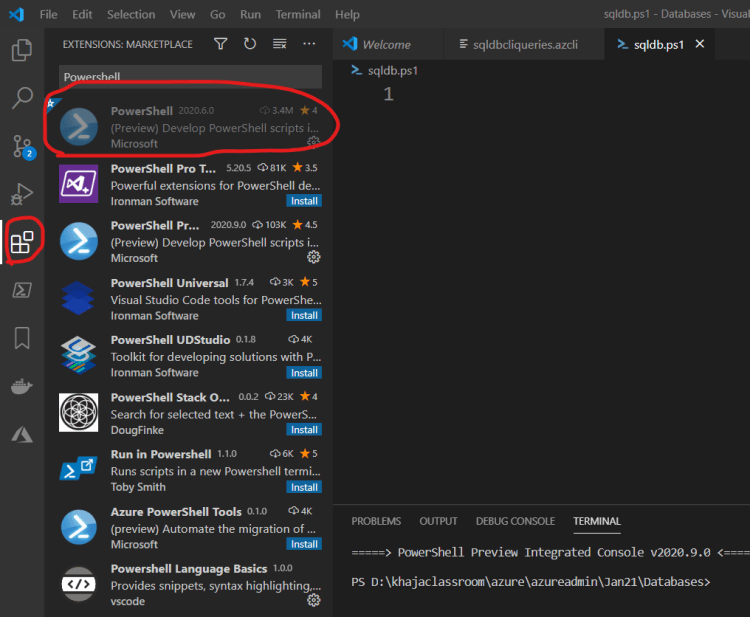
Task: Open the Azure view icon
Action: pyautogui.click(x=22, y=434)
